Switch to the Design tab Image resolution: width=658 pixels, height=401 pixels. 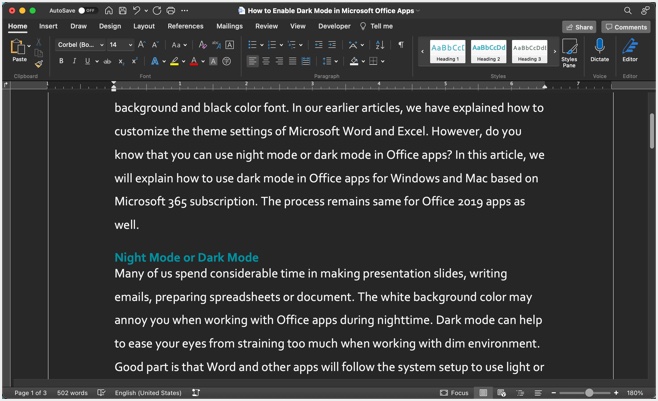pyautogui.click(x=110, y=26)
